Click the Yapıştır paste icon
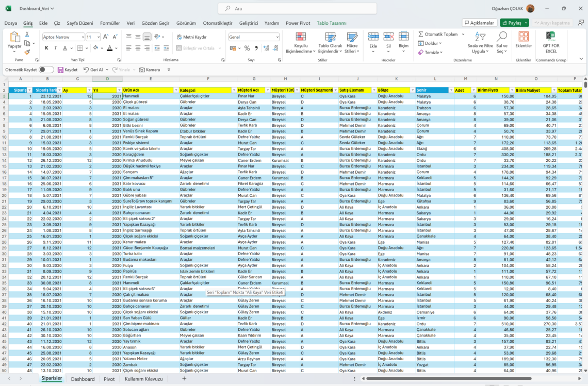The width and height of the screenshot is (588, 386). 14,38
